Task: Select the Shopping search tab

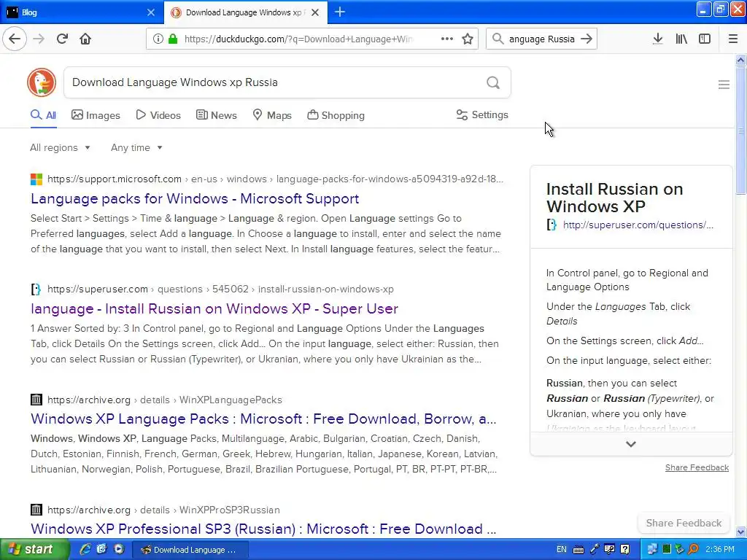Action: [x=336, y=115]
